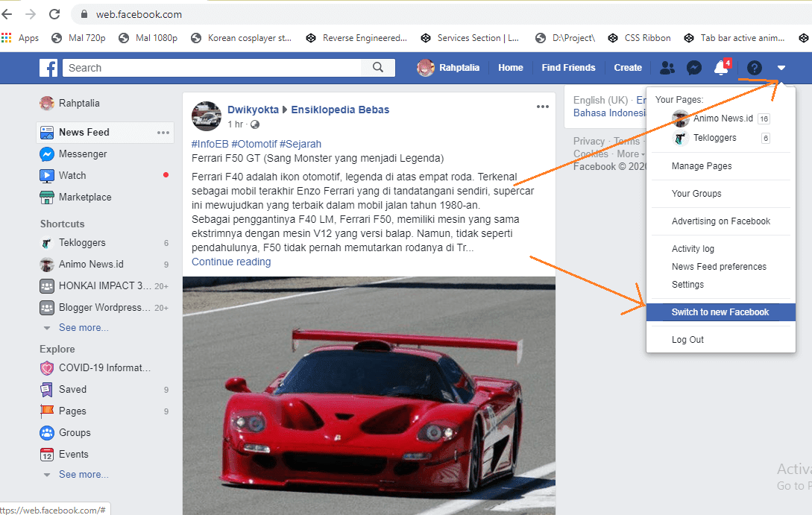Image resolution: width=812 pixels, height=515 pixels.
Task: Open Mal 720p bookmark
Action: [x=79, y=38]
